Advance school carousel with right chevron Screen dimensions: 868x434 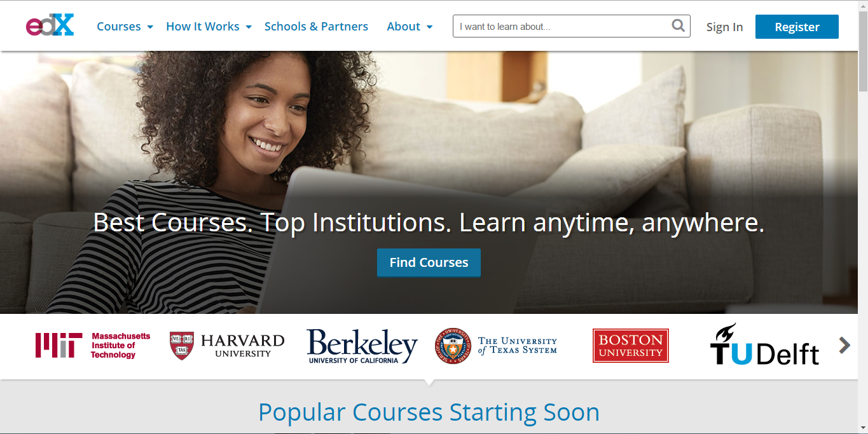(844, 345)
